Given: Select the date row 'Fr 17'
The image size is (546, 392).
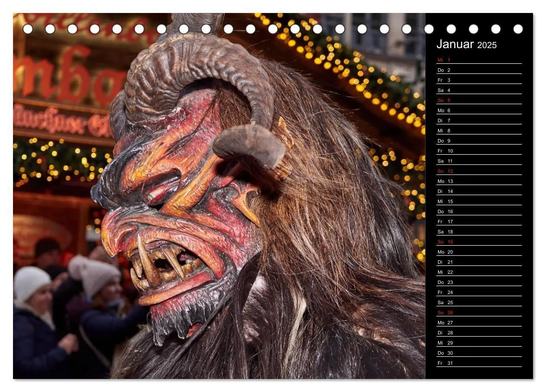Looking at the screenshot, I should 479,221.
